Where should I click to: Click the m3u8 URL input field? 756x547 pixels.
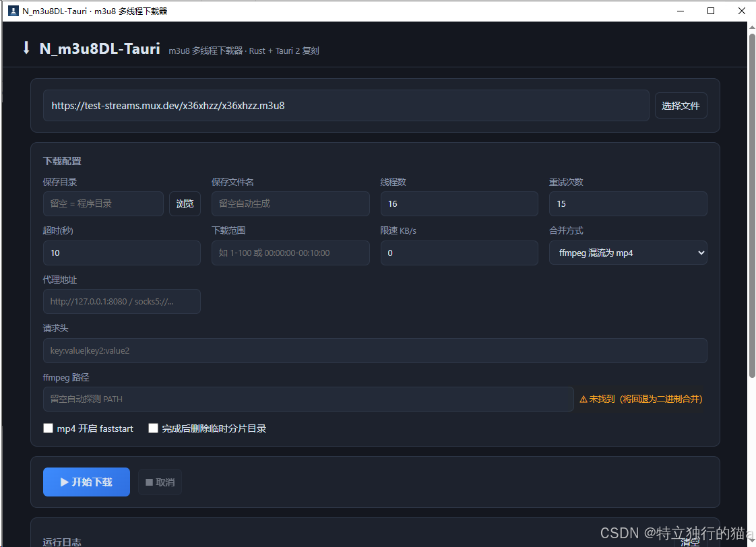point(346,106)
